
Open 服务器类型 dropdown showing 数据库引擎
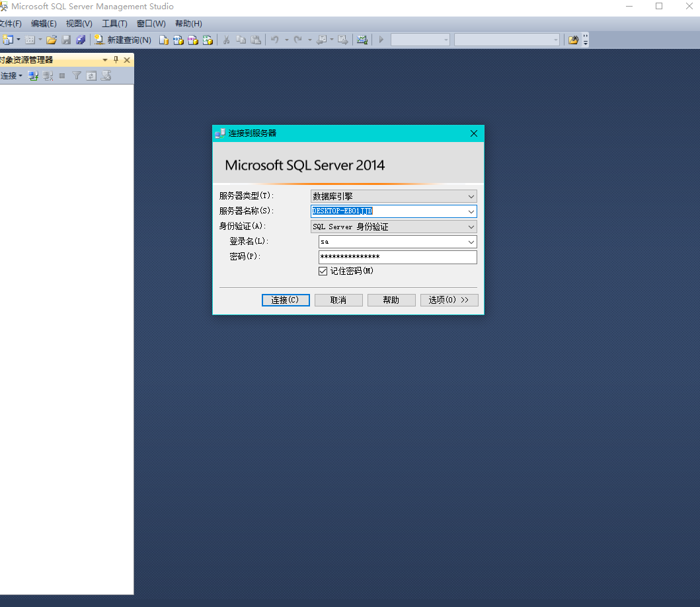click(394, 196)
